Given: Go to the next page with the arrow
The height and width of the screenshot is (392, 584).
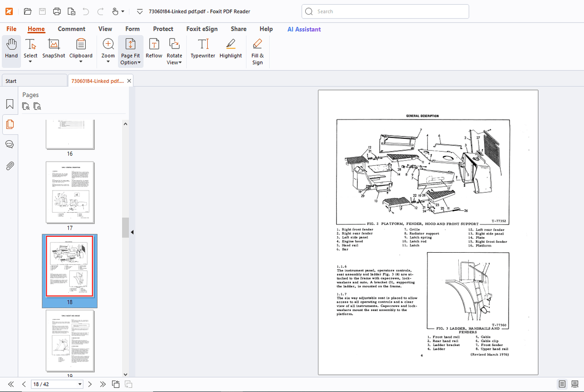Looking at the screenshot, I should [x=89, y=384].
